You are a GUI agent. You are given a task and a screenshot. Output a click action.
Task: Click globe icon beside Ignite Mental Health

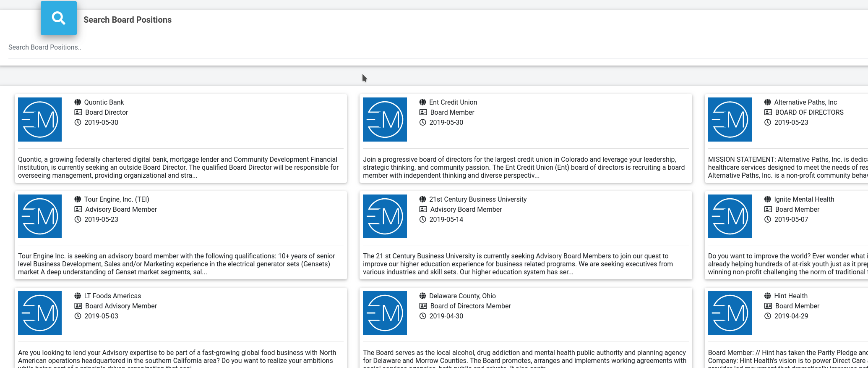pyautogui.click(x=768, y=199)
